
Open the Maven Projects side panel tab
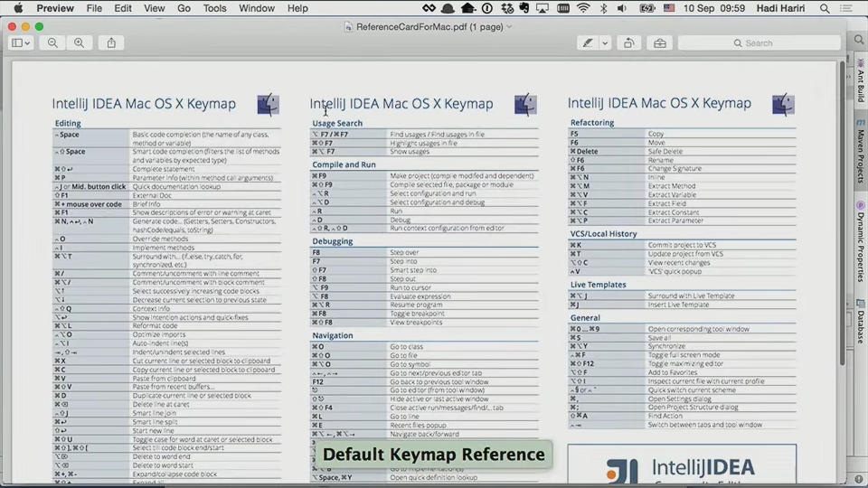tap(861, 151)
